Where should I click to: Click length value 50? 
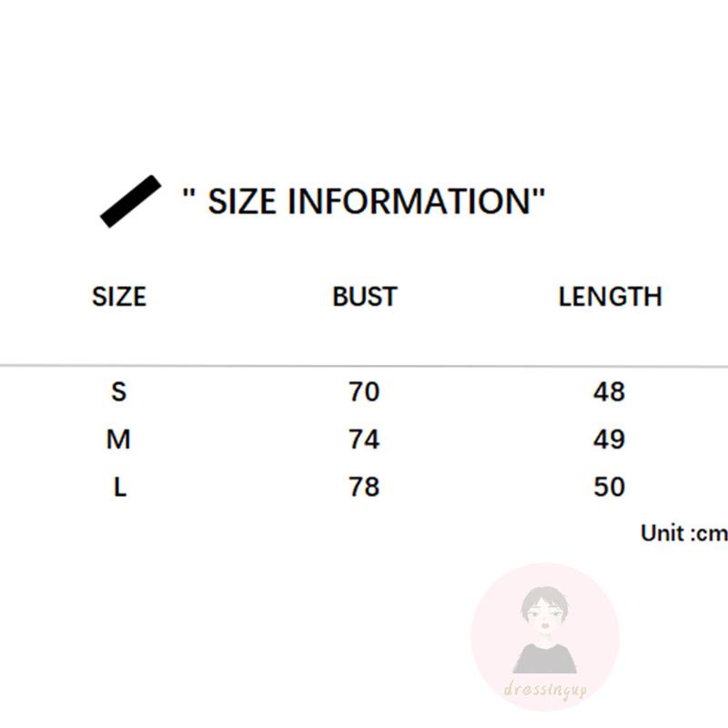pyautogui.click(x=609, y=487)
